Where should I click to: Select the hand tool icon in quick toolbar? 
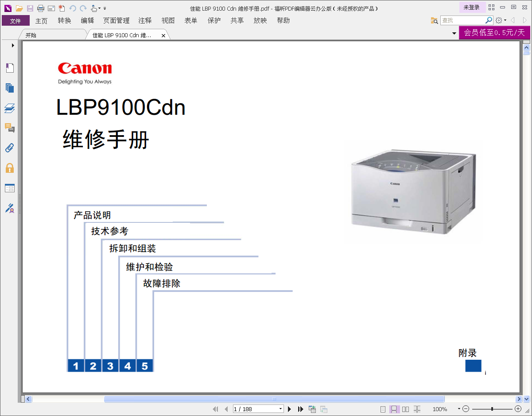coord(94,8)
